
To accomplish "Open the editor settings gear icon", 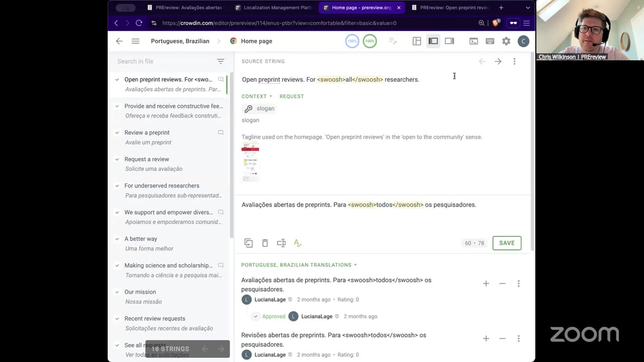I will (506, 41).
